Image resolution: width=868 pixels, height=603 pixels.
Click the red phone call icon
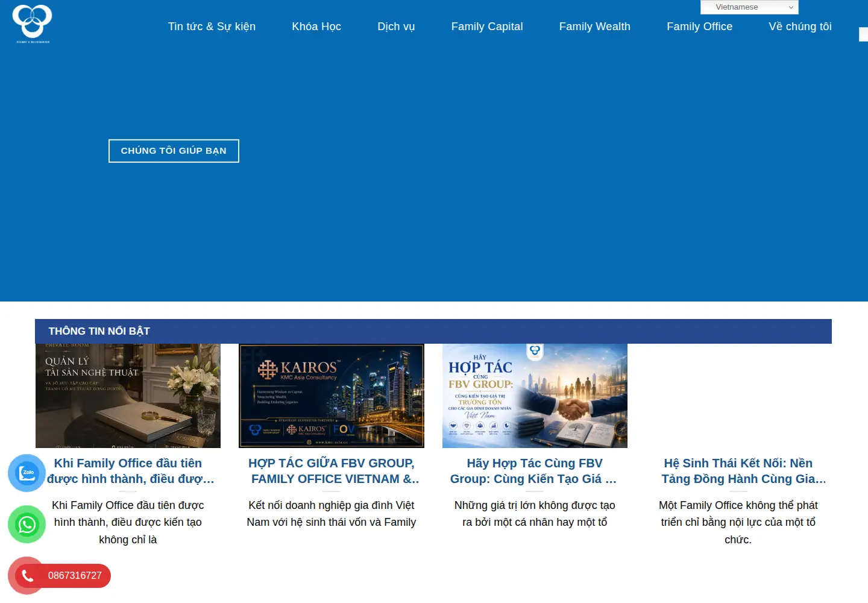coord(27,576)
